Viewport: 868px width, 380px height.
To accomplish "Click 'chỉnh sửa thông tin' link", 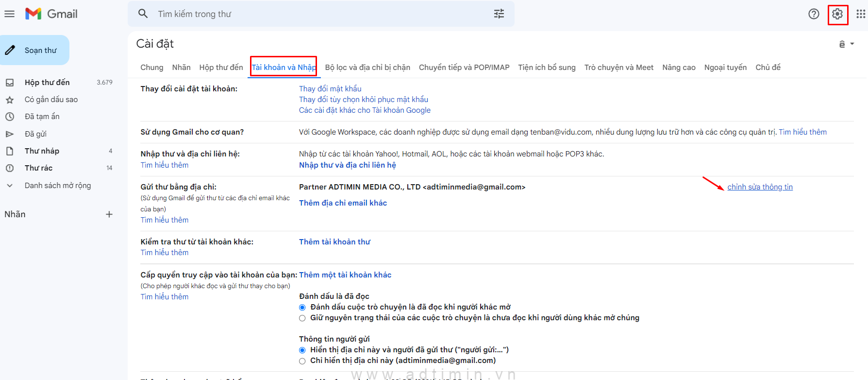I will (x=760, y=187).
